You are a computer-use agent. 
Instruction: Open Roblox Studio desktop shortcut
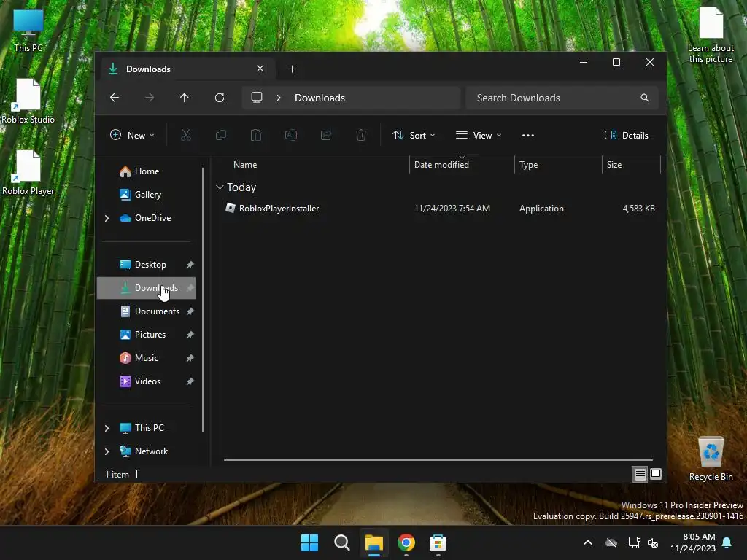[x=28, y=101]
